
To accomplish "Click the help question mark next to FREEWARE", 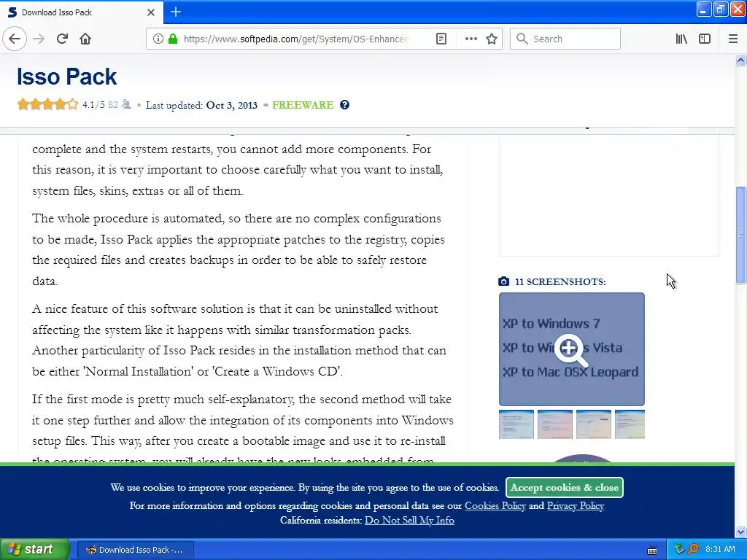I will tap(344, 105).
